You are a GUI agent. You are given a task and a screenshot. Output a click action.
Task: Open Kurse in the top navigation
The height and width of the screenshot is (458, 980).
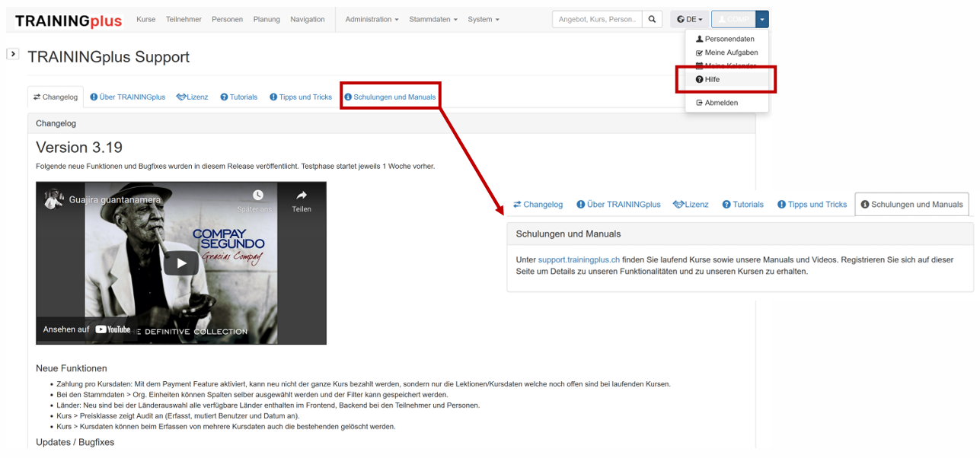(146, 20)
